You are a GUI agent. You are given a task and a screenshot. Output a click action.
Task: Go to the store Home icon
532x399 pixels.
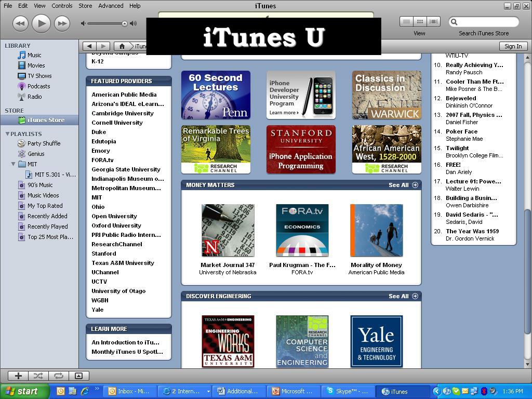click(x=122, y=46)
